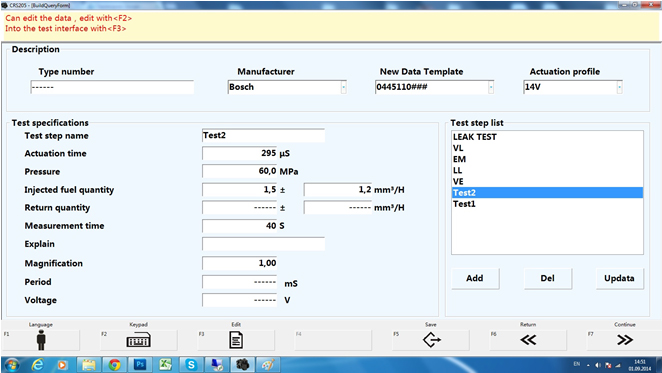Screen dimensions: 662x373
Task: Click the Magnification field 1,00
Action: pos(239,263)
